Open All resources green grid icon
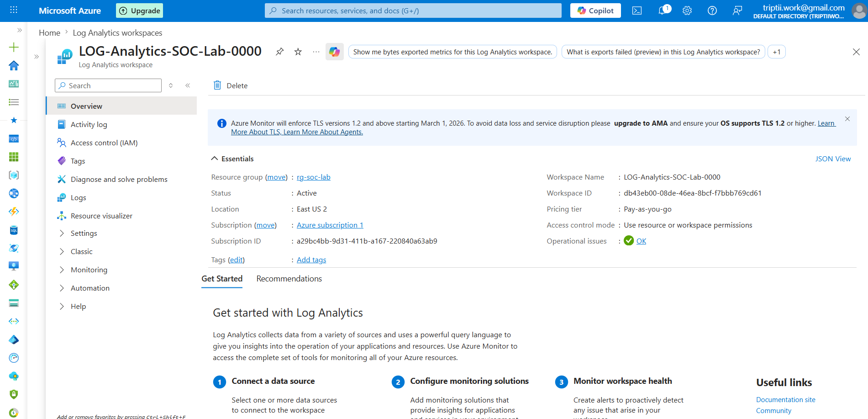Screen dimensions: 868x419 [14, 157]
